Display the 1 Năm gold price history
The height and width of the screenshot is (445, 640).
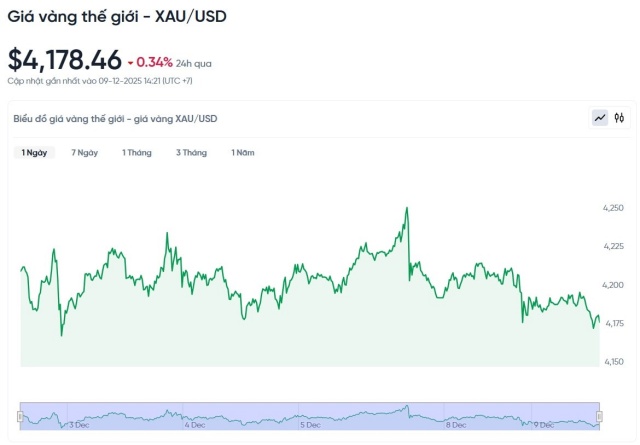(243, 153)
